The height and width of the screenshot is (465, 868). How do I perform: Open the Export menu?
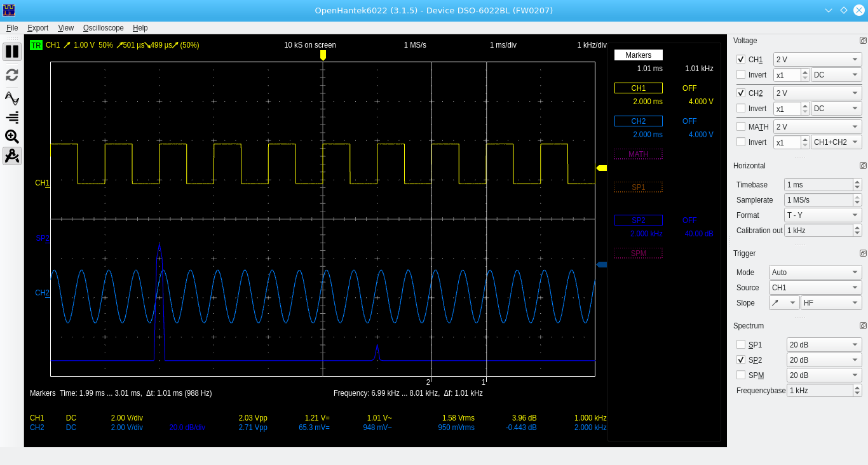(37, 27)
